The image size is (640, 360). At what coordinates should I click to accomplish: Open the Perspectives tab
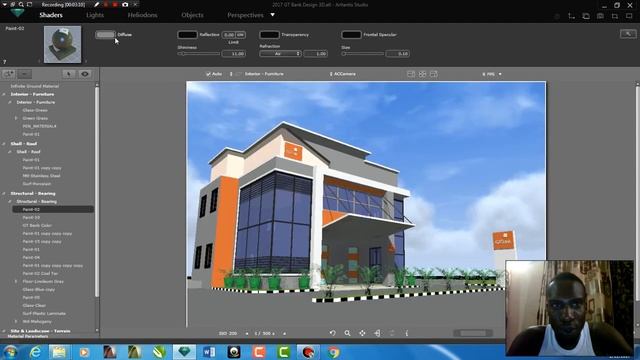245,15
